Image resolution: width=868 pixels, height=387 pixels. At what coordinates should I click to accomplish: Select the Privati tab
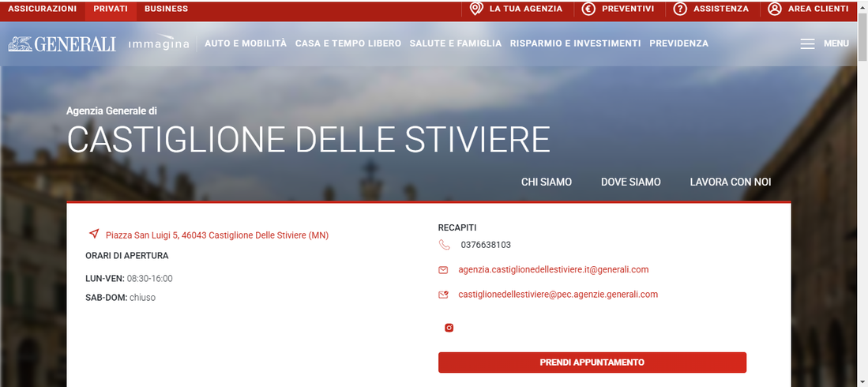point(111,9)
